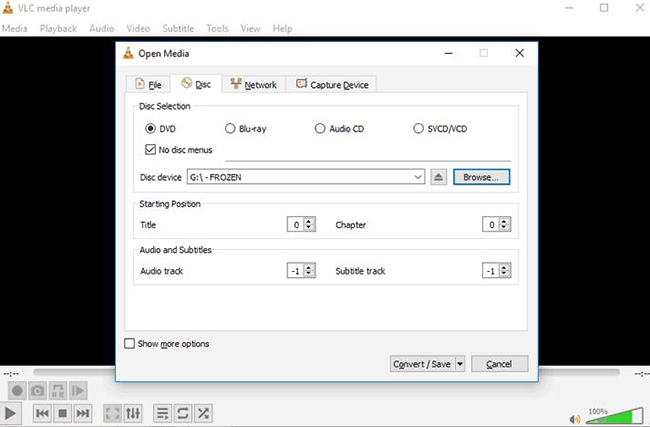Skip to next media in playlist
Viewport: 650px width, 427px height.
83,413
